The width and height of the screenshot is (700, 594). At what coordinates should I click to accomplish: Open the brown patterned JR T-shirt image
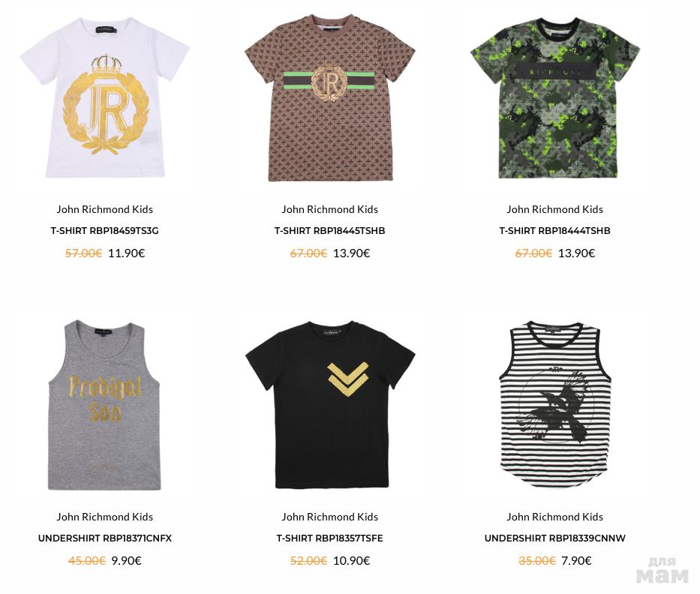pos(330,98)
